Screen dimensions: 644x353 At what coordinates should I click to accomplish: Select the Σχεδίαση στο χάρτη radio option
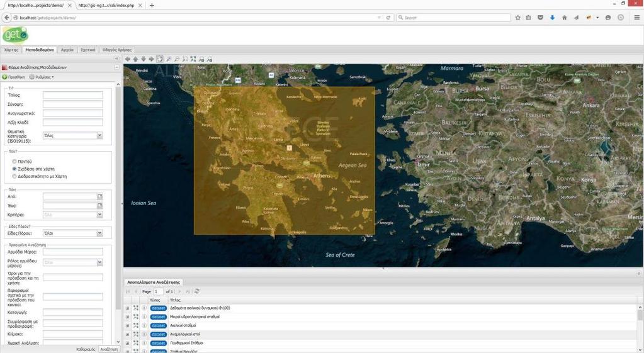tap(14, 169)
